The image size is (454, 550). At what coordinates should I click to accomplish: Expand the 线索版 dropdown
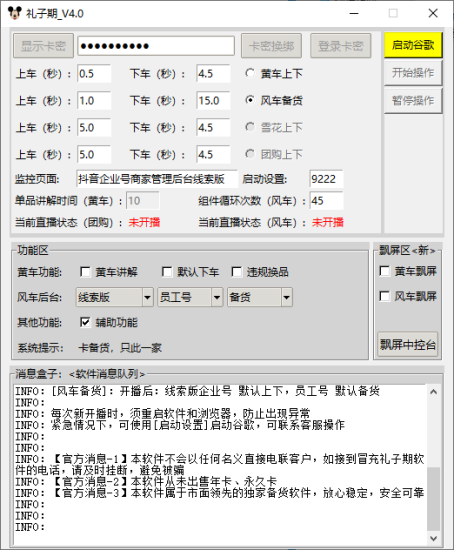click(147, 297)
